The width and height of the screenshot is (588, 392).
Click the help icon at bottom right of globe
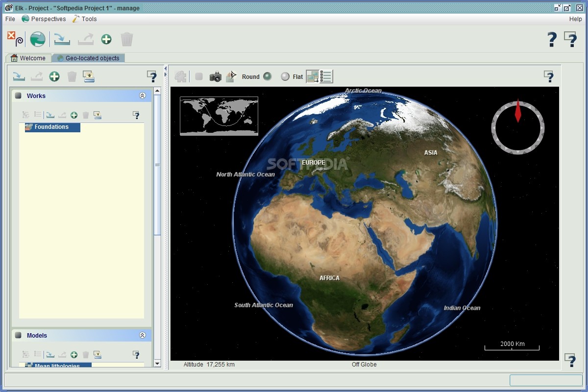tap(570, 360)
